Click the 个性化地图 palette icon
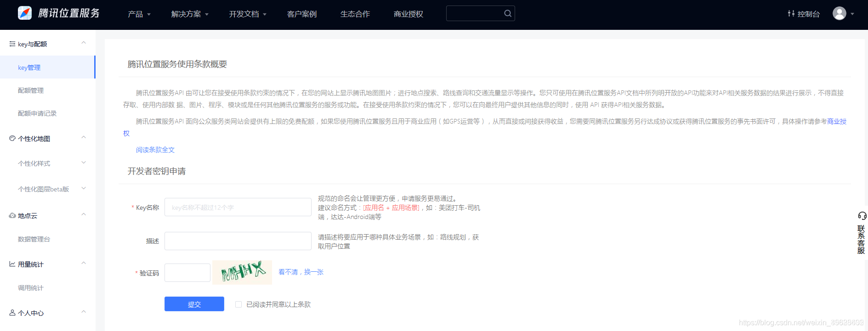The image size is (868, 331). coord(12,138)
